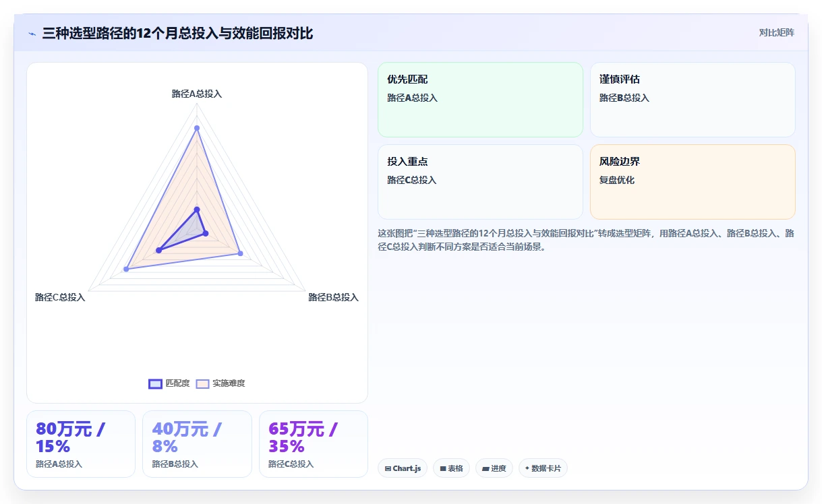Click the 表格 tag icon
The image size is (822, 504).
(443, 468)
